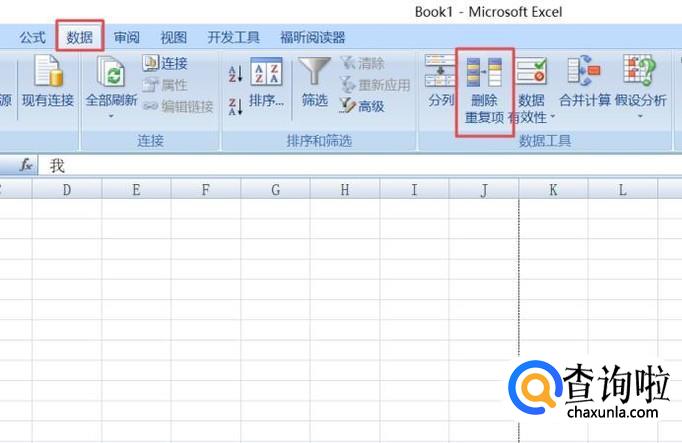This screenshot has width=682, height=443.
Task: Select column G header
Action: point(275,190)
